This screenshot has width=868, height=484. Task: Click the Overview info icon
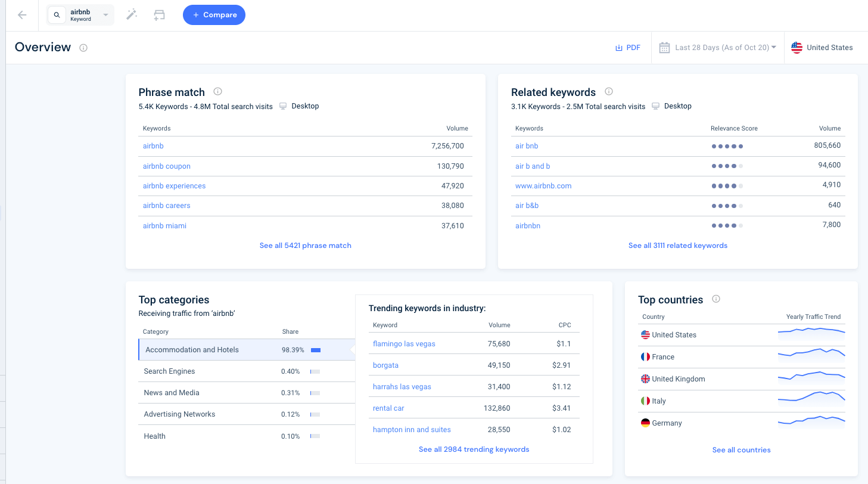pyautogui.click(x=83, y=47)
